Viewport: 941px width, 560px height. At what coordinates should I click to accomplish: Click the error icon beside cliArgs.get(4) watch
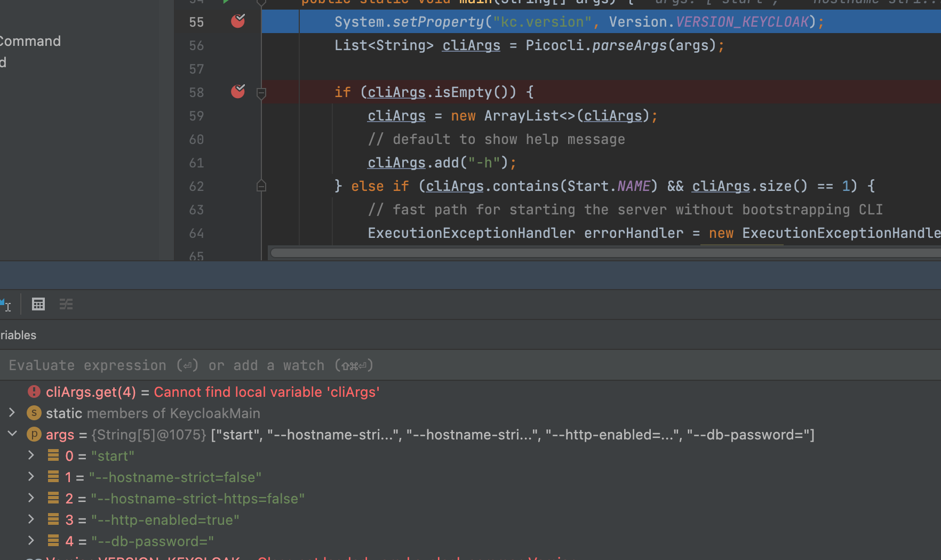34,391
